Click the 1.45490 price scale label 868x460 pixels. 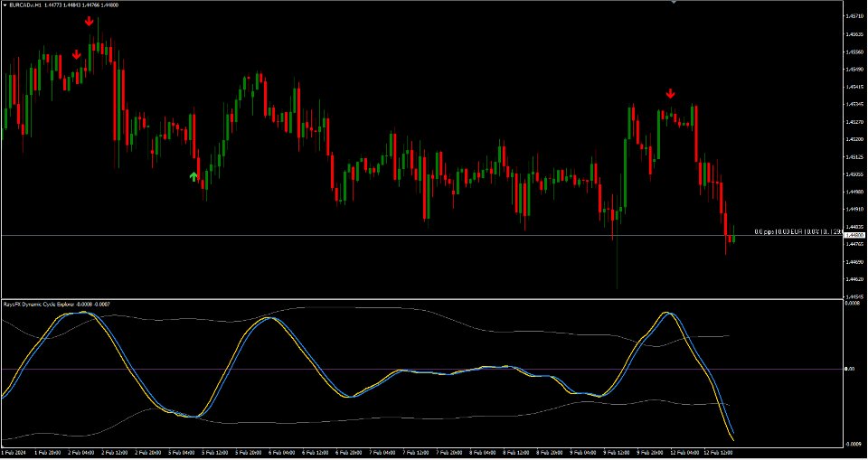pos(854,70)
